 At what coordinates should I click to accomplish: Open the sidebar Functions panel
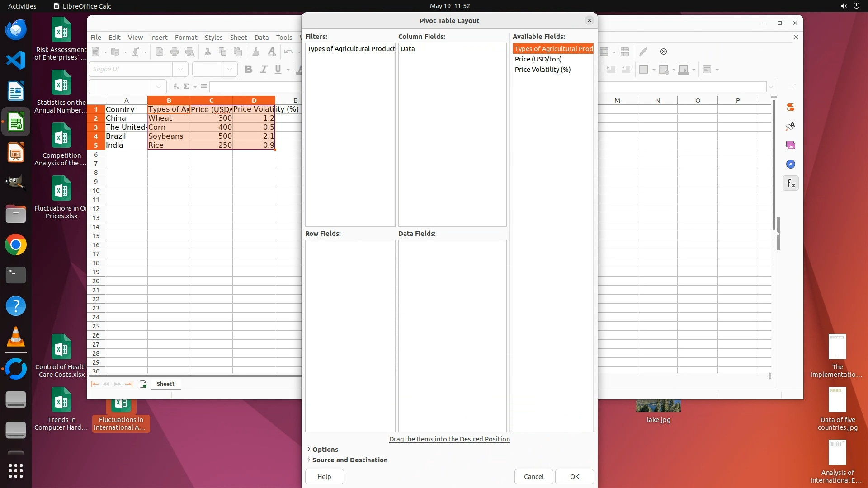click(790, 183)
